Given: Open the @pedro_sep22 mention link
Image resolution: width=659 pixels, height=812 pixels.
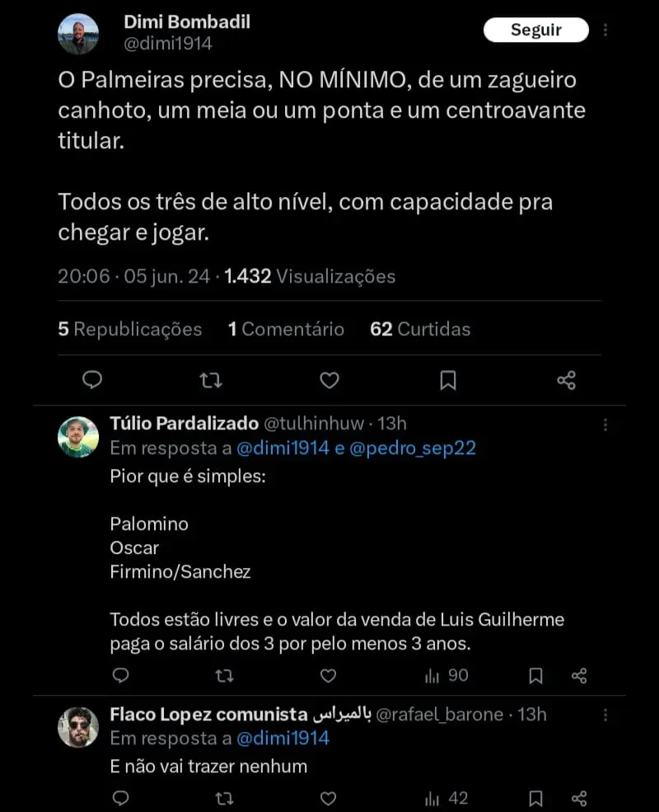Looking at the screenshot, I should tap(413, 448).
